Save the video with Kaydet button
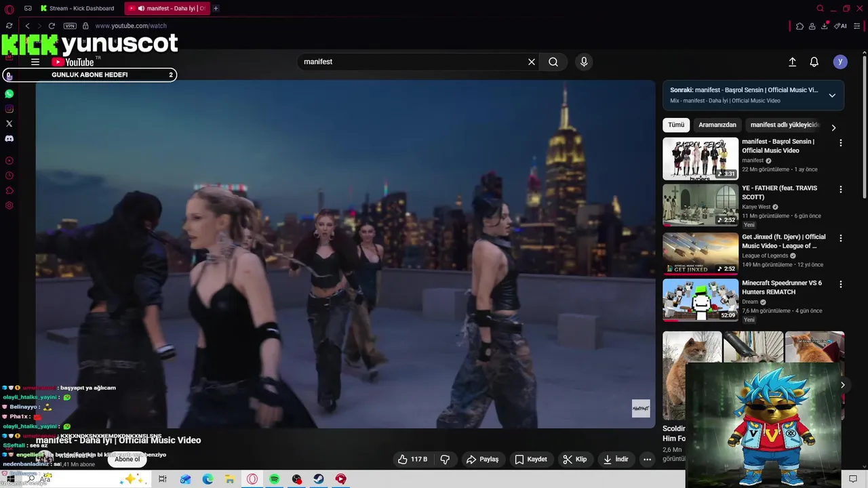 tap(531, 460)
